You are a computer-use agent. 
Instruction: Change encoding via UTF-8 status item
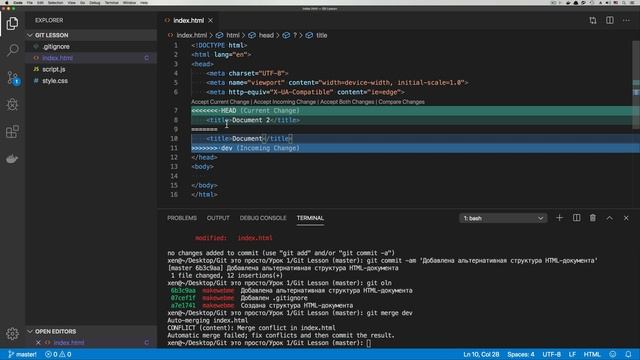click(x=551, y=354)
